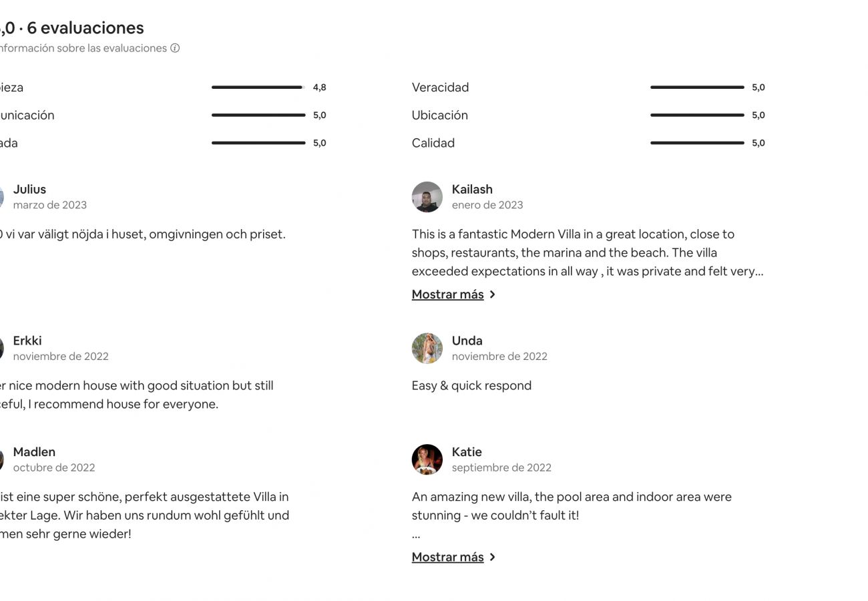Click the chevron after Kailash's Mostrar más
Image resolution: width=868 pixels, height=601 pixels.
[x=492, y=294]
